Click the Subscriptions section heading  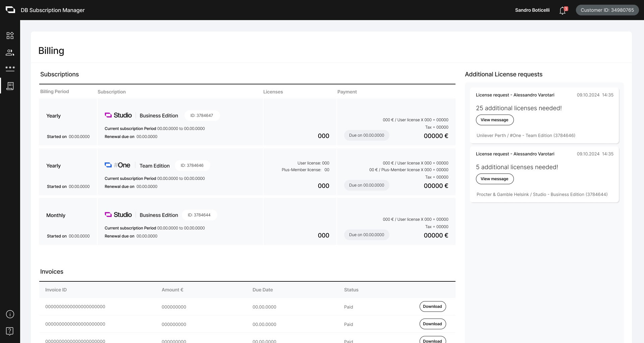tap(59, 74)
